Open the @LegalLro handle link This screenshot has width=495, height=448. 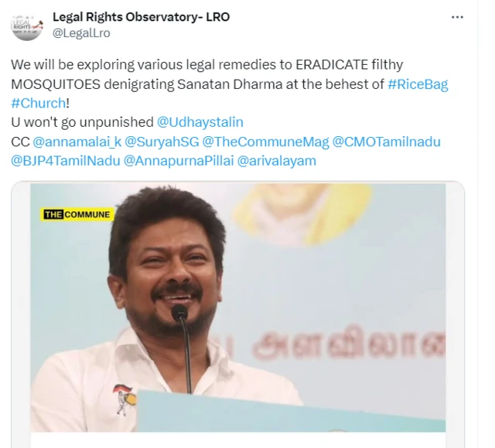81,32
